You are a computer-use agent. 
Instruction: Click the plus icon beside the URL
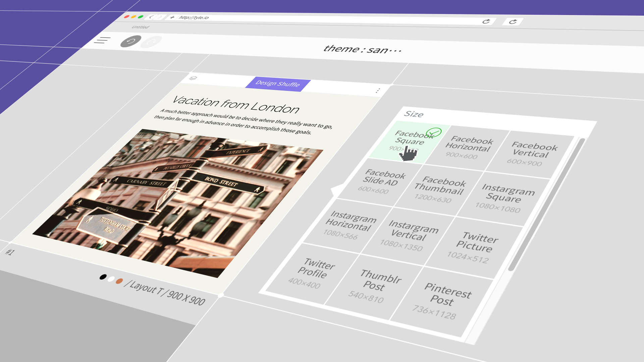(172, 17)
